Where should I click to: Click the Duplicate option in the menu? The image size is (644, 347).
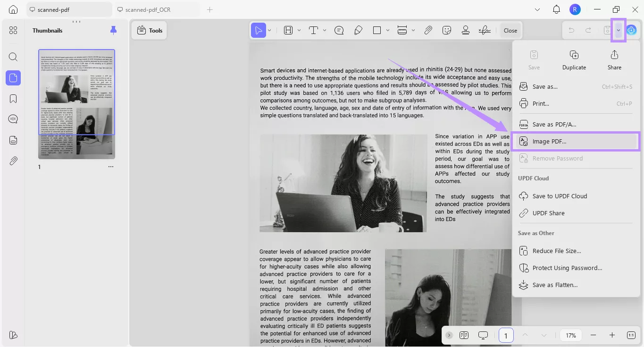point(574,59)
